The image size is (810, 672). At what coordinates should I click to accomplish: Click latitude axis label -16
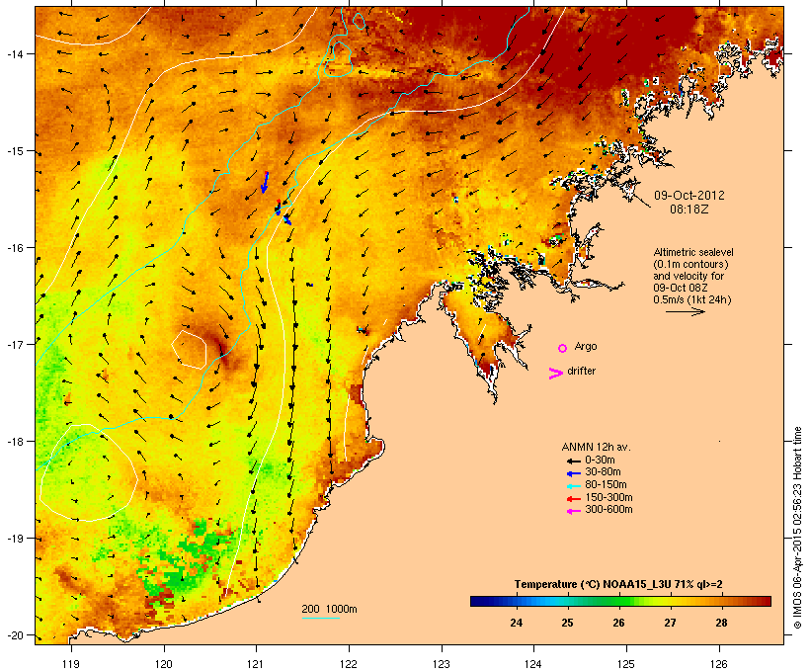coord(15,248)
